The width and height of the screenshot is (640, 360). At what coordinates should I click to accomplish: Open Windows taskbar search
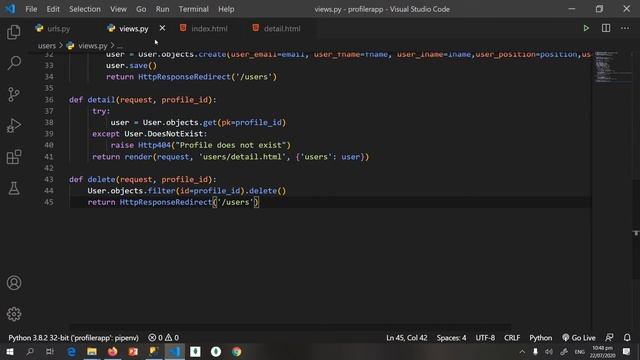(30, 351)
